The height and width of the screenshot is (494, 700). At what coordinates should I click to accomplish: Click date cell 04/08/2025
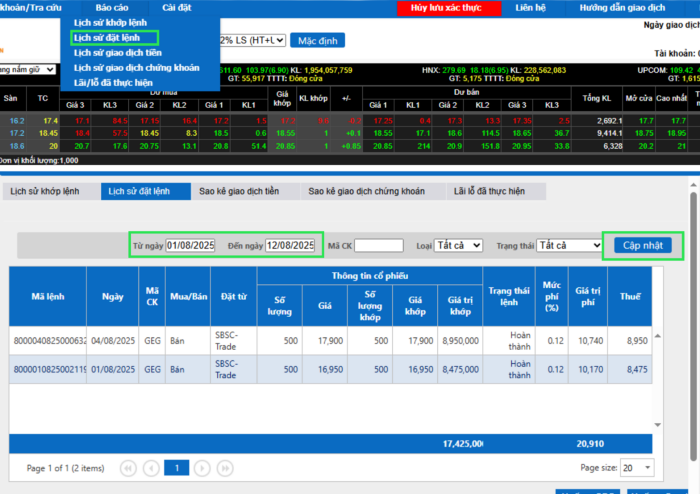point(113,341)
